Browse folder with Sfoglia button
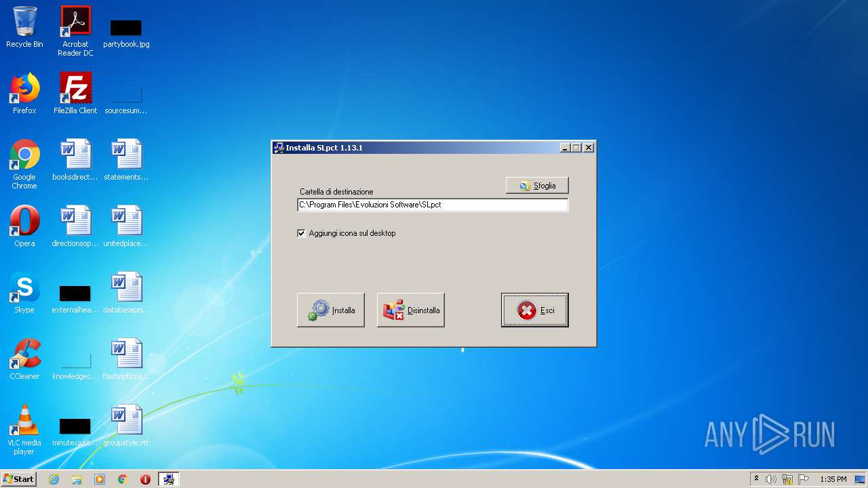Image resolution: width=868 pixels, height=488 pixels. point(537,185)
